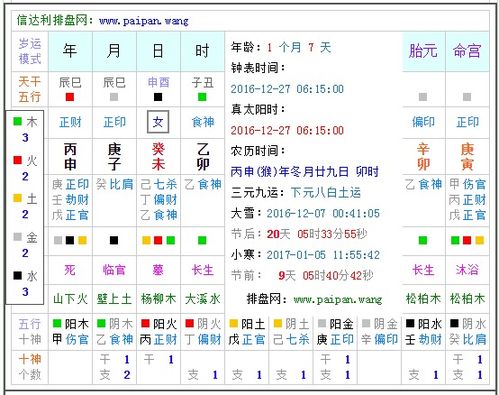Select the 时 column header
This screenshot has height=395, width=499.
[202, 51]
